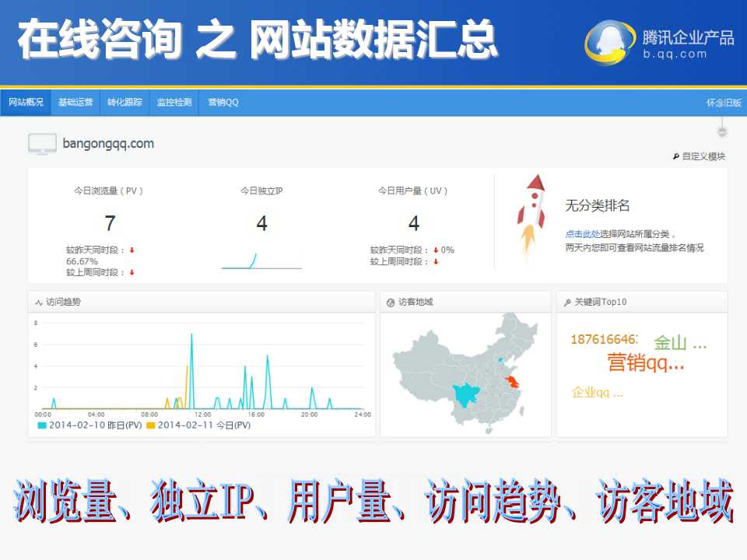Go to the 监控检测 tab

tap(174, 103)
